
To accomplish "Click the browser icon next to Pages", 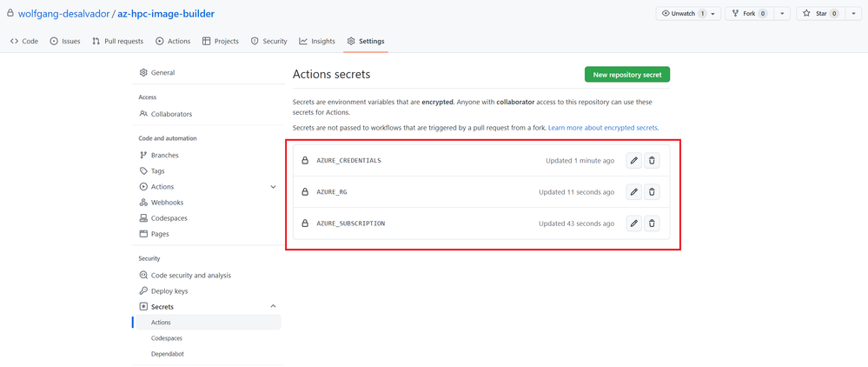I will click(x=143, y=234).
